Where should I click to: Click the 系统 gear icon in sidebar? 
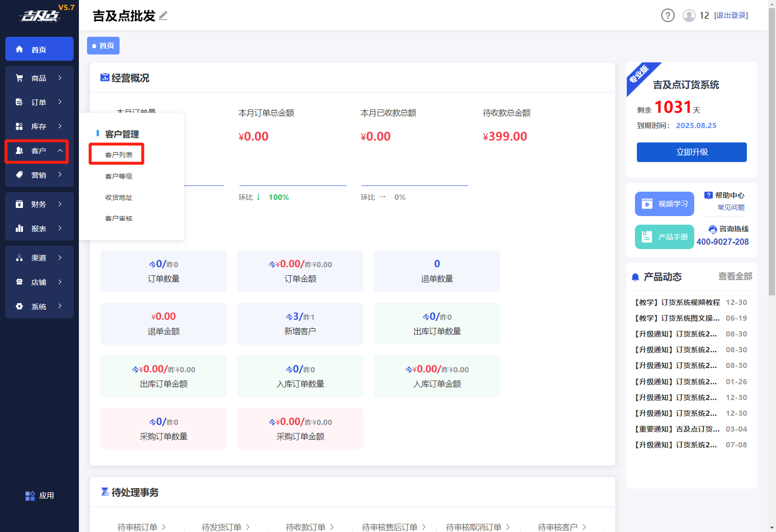coord(20,306)
